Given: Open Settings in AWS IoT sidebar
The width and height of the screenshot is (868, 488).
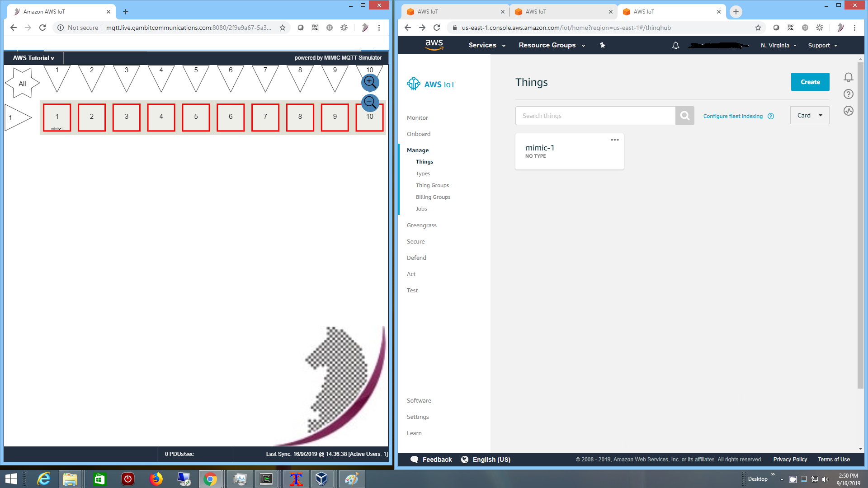Looking at the screenshot, I should coord(418,417).
